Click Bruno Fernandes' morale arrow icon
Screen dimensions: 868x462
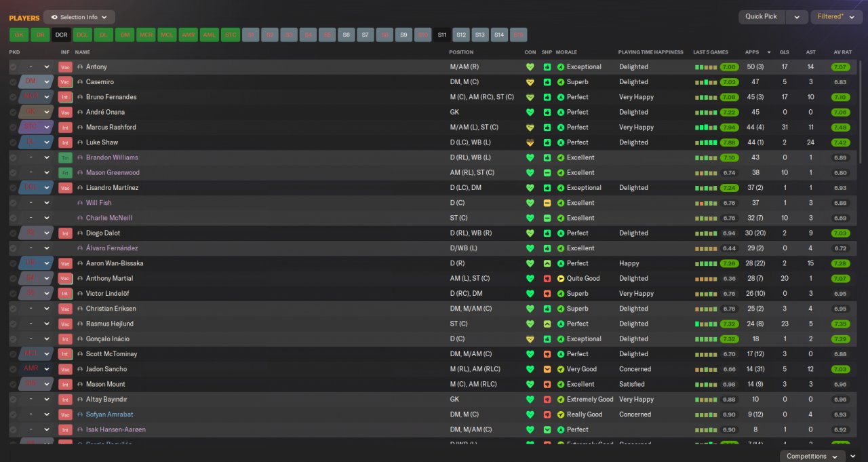[561, 97]
